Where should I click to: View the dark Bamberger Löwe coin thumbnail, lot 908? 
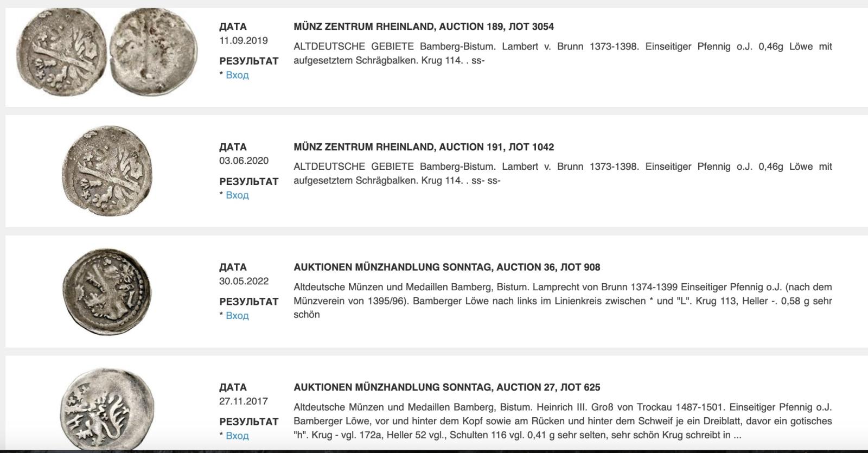(106, 291)
